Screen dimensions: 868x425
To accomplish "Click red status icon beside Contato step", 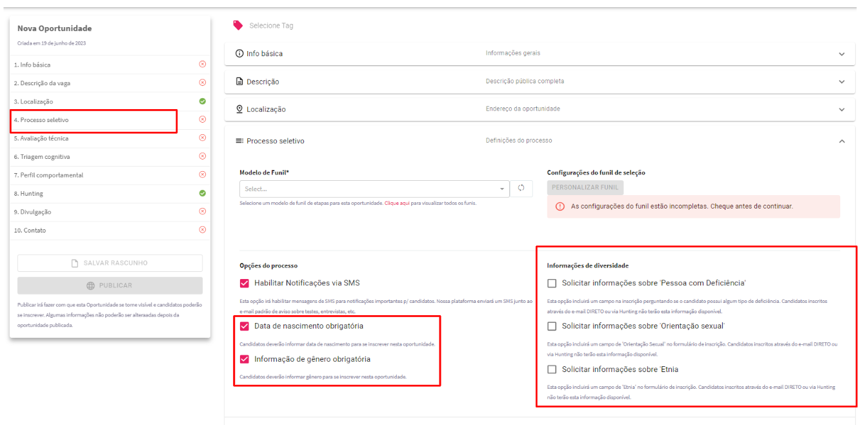I will [203, 230].
